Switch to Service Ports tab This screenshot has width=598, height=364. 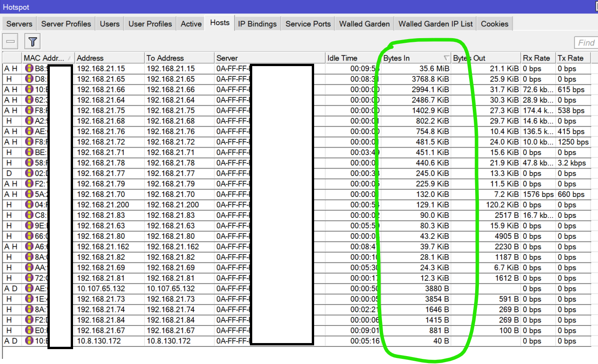(308, 24)
